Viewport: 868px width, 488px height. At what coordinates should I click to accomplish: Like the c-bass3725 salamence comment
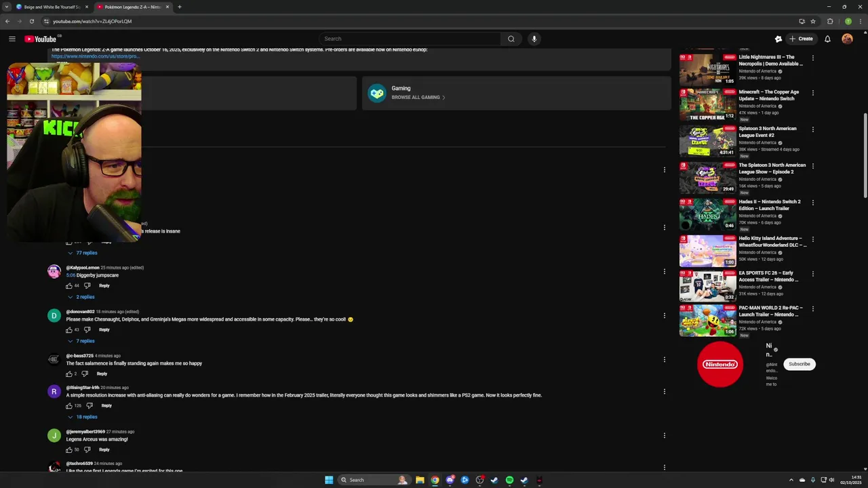(69, 374)
